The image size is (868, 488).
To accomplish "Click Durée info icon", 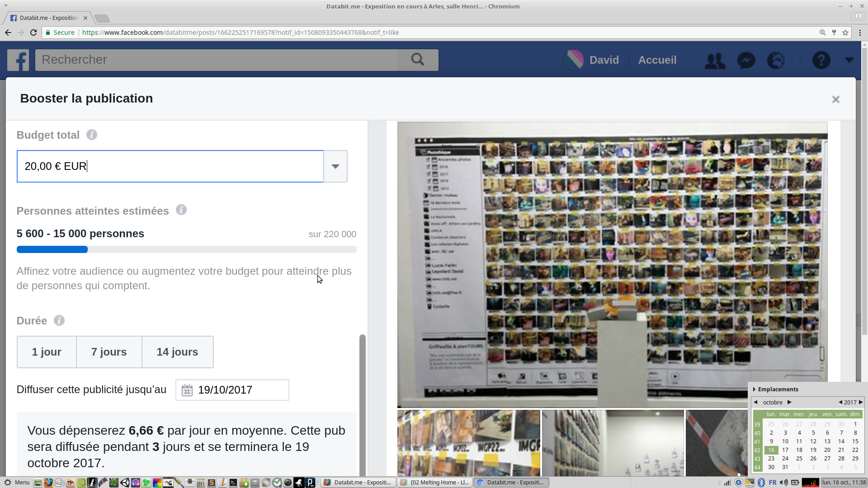I will pyautogui.click(x=59, y=320).
